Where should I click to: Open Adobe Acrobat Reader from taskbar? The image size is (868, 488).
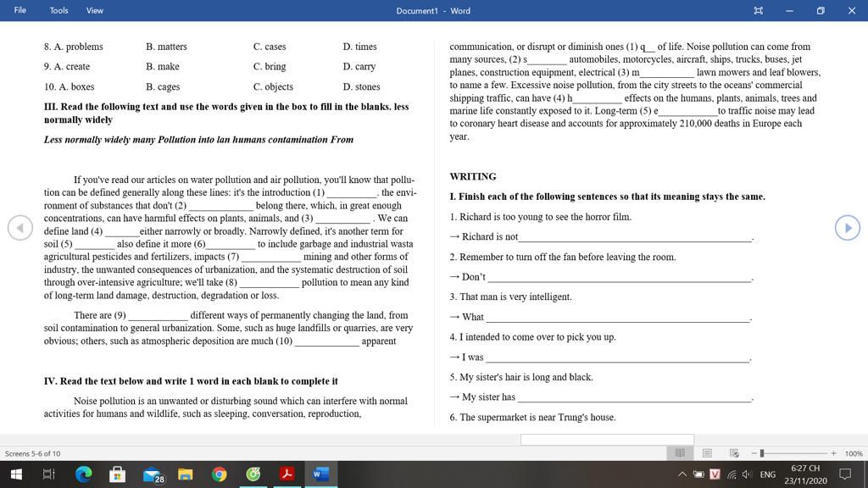(x=287, y=474)
